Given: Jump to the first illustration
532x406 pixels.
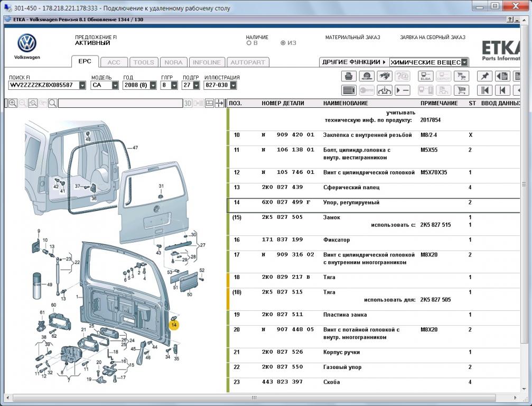Looking at the screenshot, I should (484, 90).
